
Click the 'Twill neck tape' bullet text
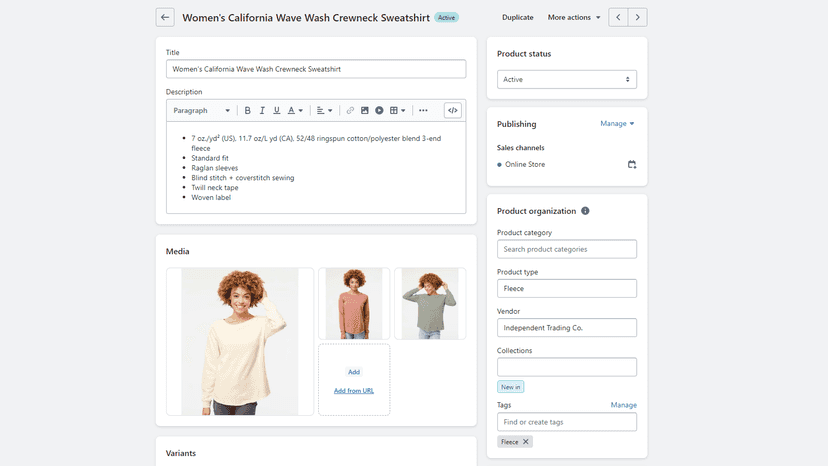click(214, 188)
